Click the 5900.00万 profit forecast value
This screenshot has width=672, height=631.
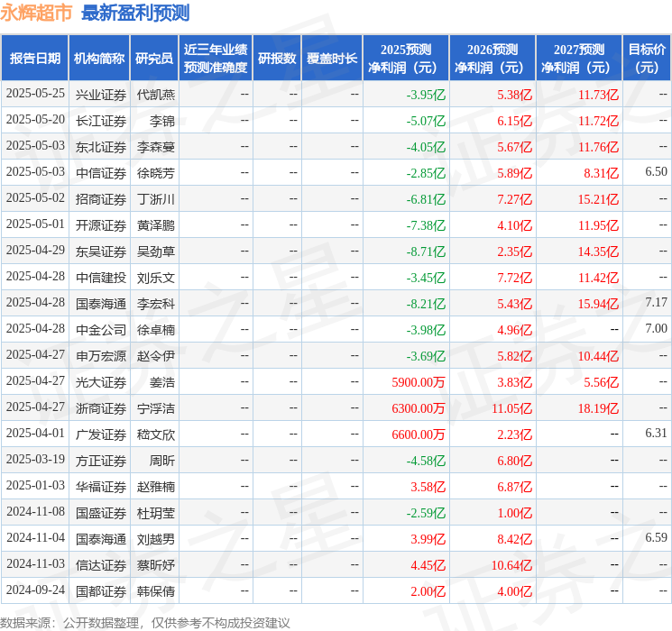pyautogui.click(x=419, y=382)
